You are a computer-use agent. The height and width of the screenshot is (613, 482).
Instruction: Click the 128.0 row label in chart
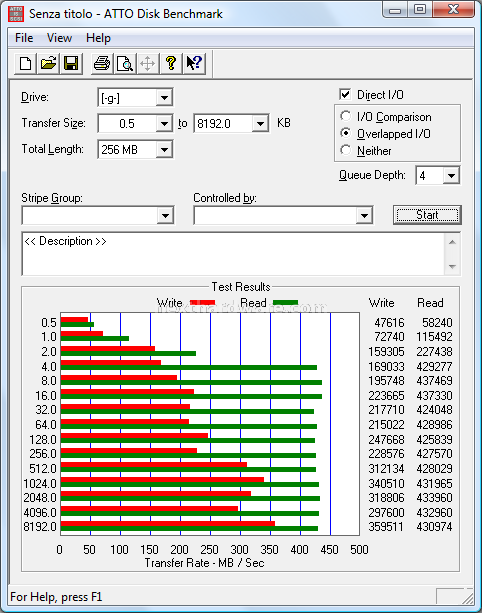[x=43, y=439]
